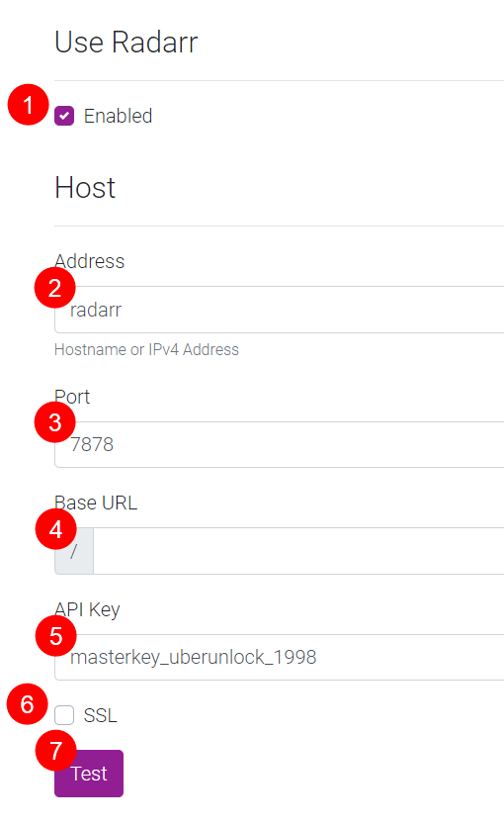The image size is (504, 825).
Task: Click red annotation marker number 3
Action: pyautogui.click(x=55, y=422)
